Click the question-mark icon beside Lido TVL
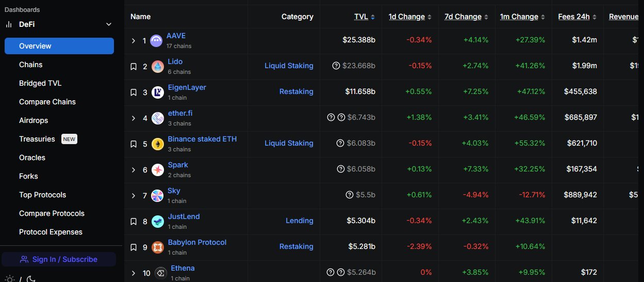 tap(336, 66)
